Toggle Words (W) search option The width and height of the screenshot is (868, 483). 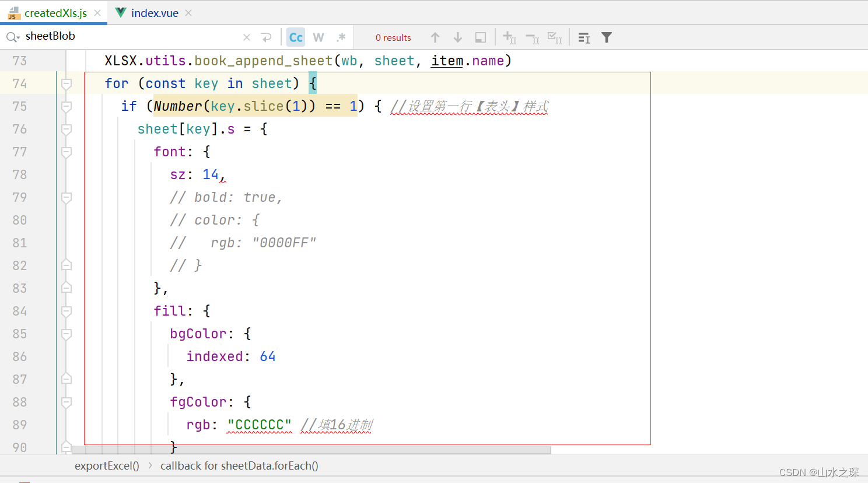coord(318,37)
